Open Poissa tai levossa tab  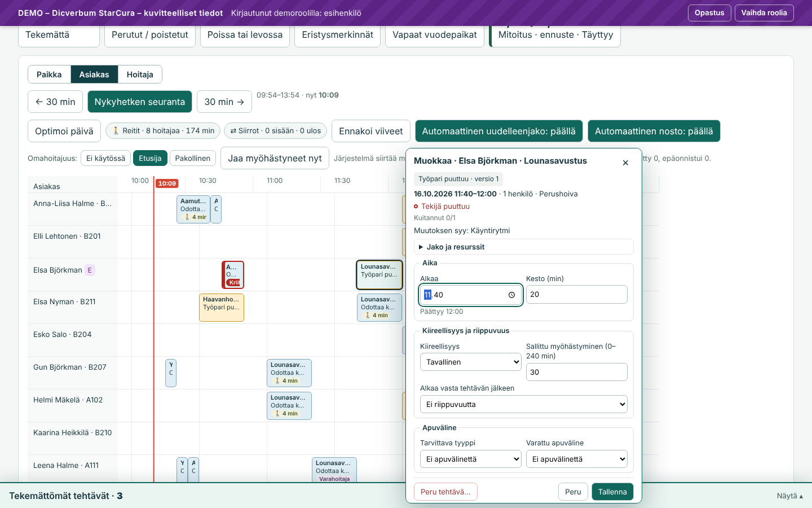click(245, 36)
